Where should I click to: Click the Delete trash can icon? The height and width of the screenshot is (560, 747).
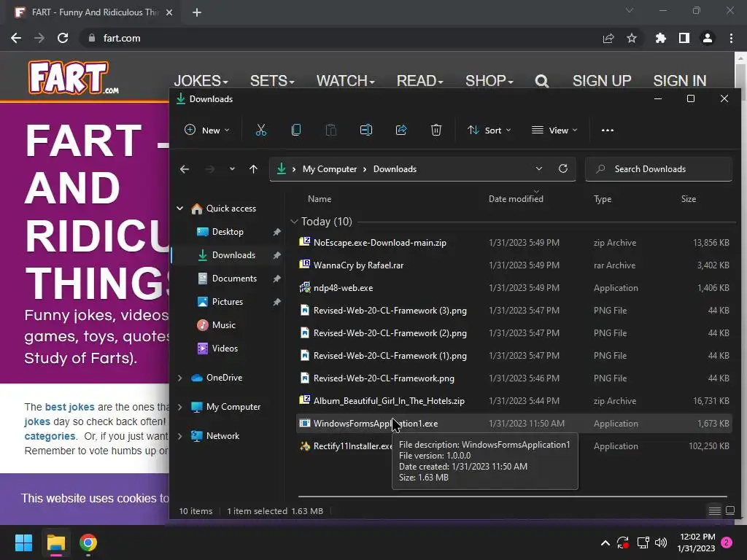(436, 130)
